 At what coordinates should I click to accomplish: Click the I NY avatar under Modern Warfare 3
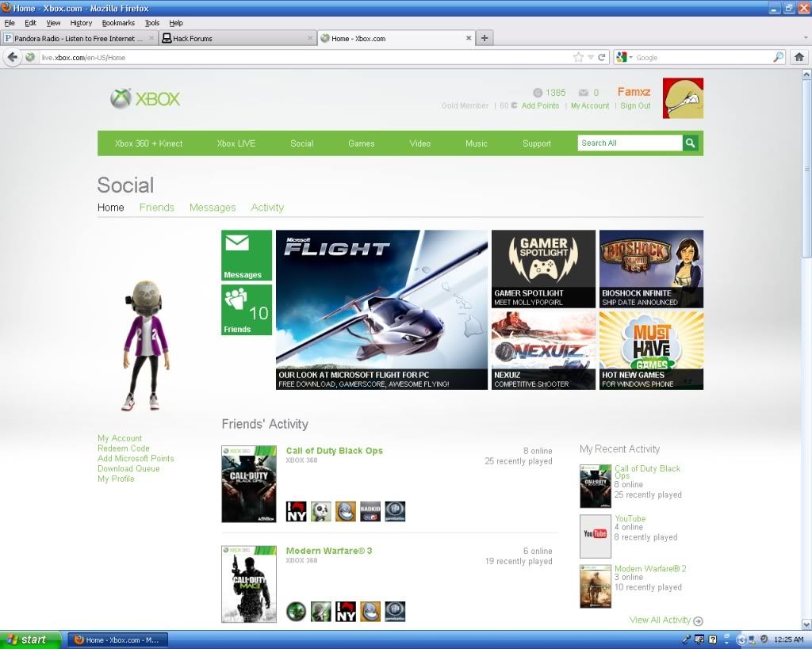click(x=346, y=611)
